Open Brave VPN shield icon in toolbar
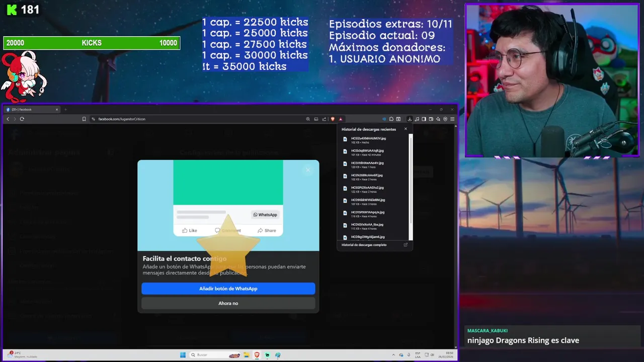The width and height of the screenshot is (644, 362). pos(445,119)
